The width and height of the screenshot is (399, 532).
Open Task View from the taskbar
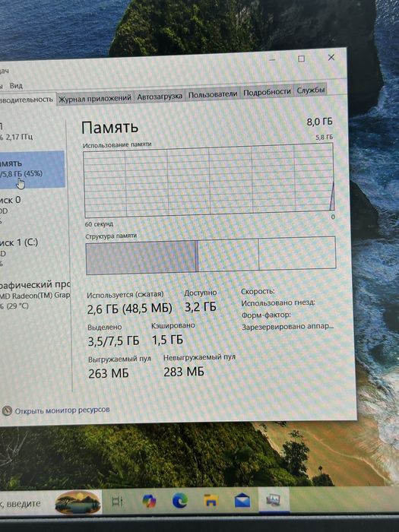click(117, 502)
